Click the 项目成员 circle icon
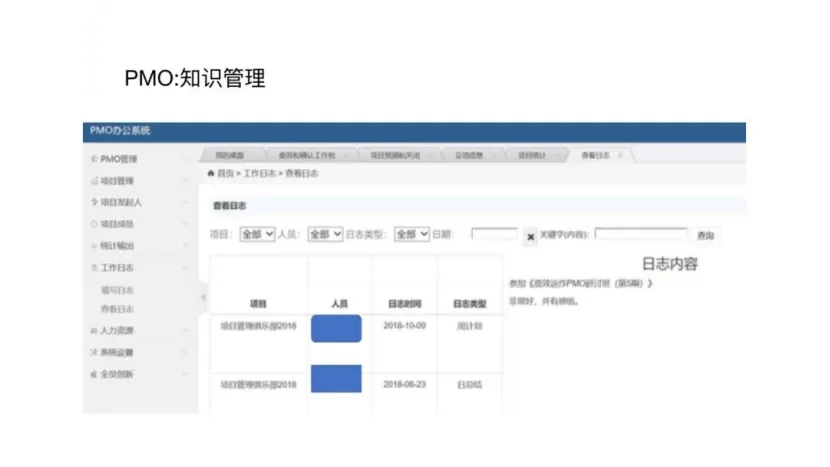The height and width of the screenshot is (467, 830). point(94,224)
